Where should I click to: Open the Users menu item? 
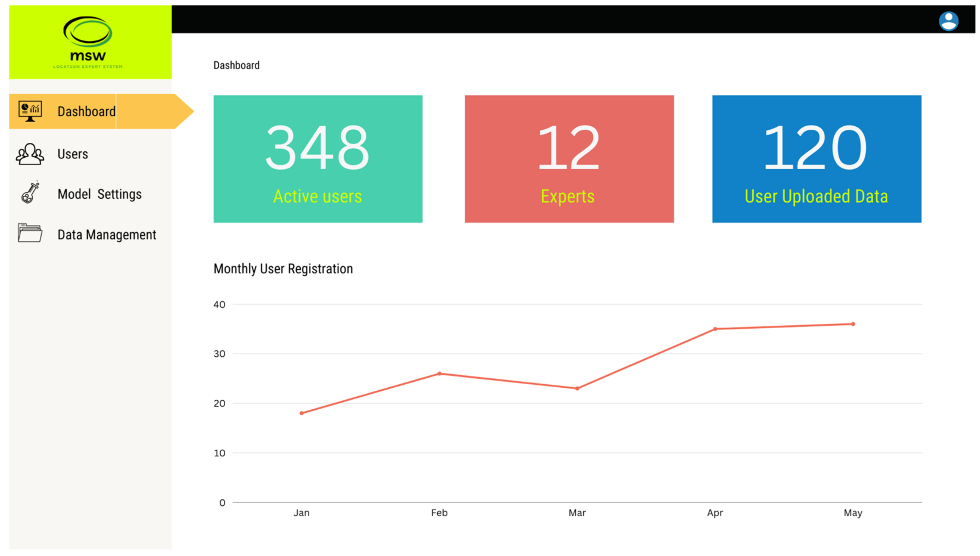click(72, 154)
